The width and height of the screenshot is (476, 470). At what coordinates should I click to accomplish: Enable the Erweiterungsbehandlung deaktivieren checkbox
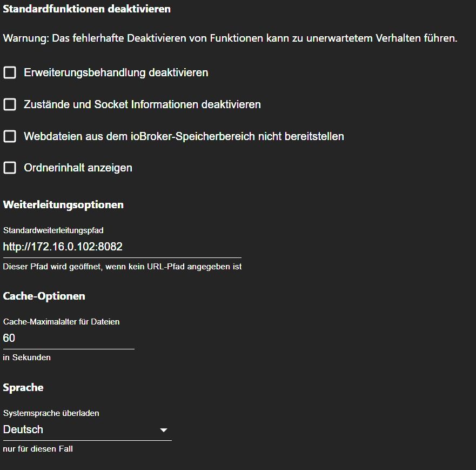point(10,72)
